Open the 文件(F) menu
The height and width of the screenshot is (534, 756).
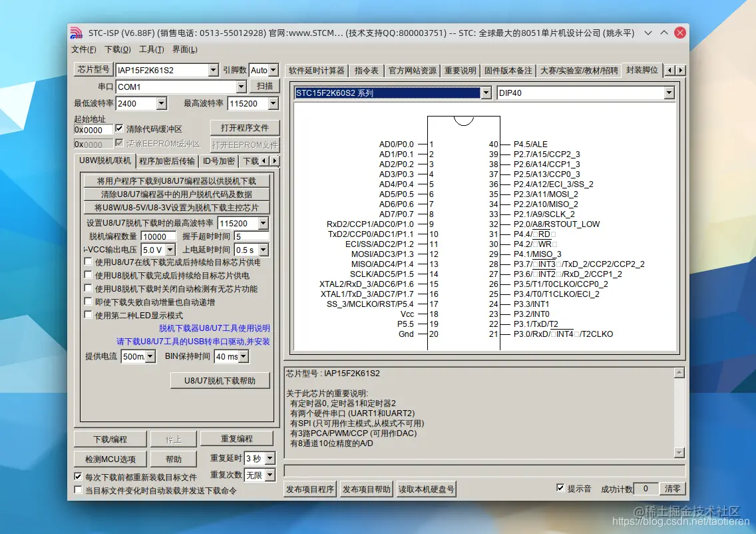tap(84, 49)
